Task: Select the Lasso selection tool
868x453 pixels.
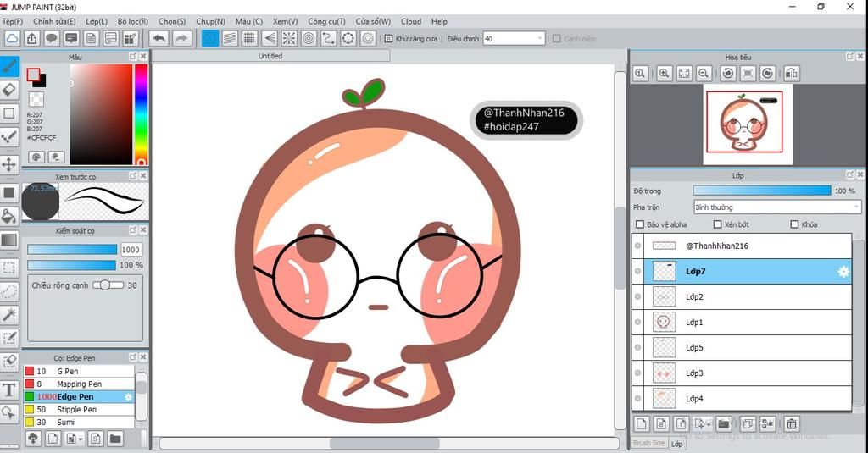Action: [9, 291]
